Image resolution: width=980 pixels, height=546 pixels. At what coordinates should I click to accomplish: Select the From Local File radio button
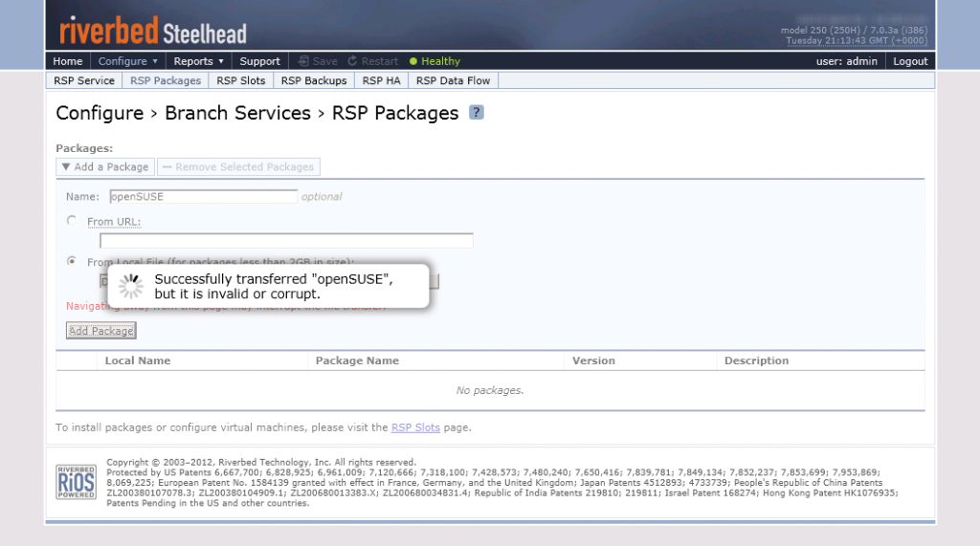pyautogui.click(x=72, y=261)
